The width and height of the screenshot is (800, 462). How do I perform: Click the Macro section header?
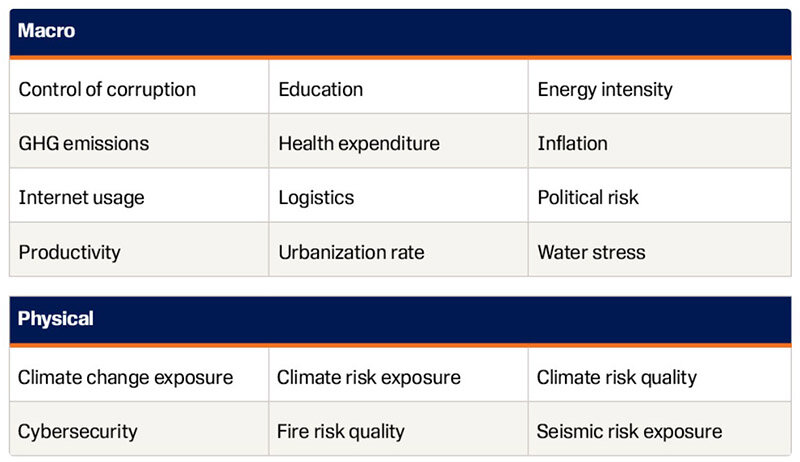coord(400,32)
